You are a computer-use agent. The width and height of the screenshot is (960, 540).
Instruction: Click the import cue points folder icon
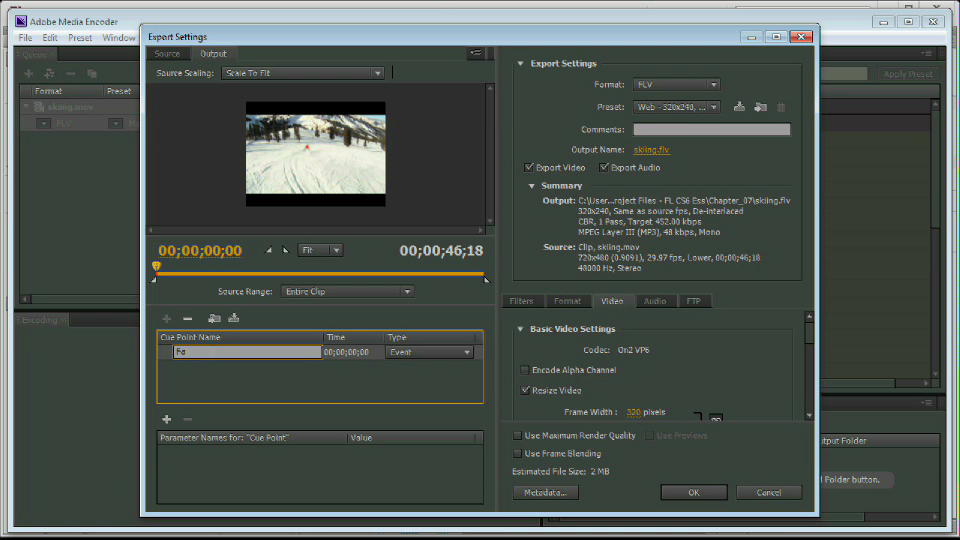pos(214,318)
